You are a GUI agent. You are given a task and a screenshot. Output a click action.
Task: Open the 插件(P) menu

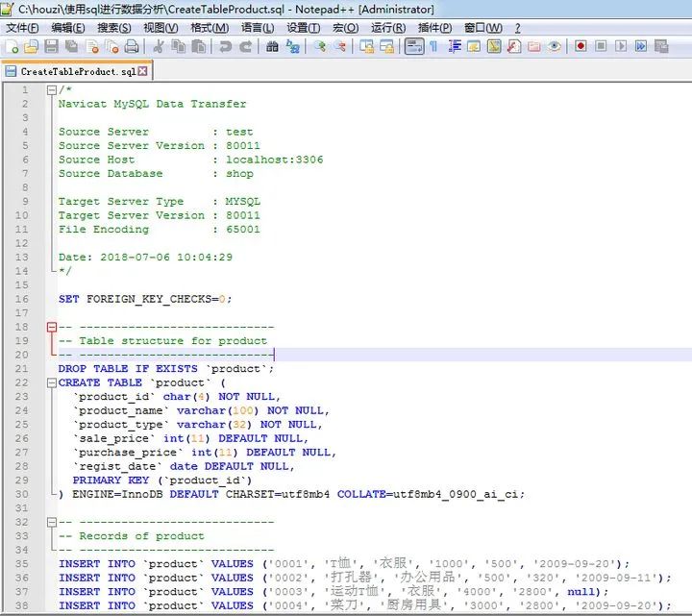[x=434, y=28]
